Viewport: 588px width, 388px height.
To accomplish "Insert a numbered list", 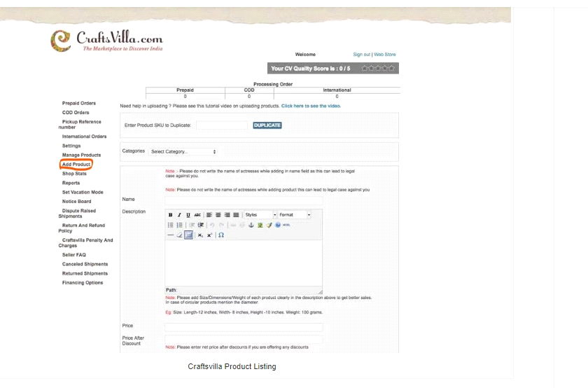I will pyautogui.click(x=180, y=225).
